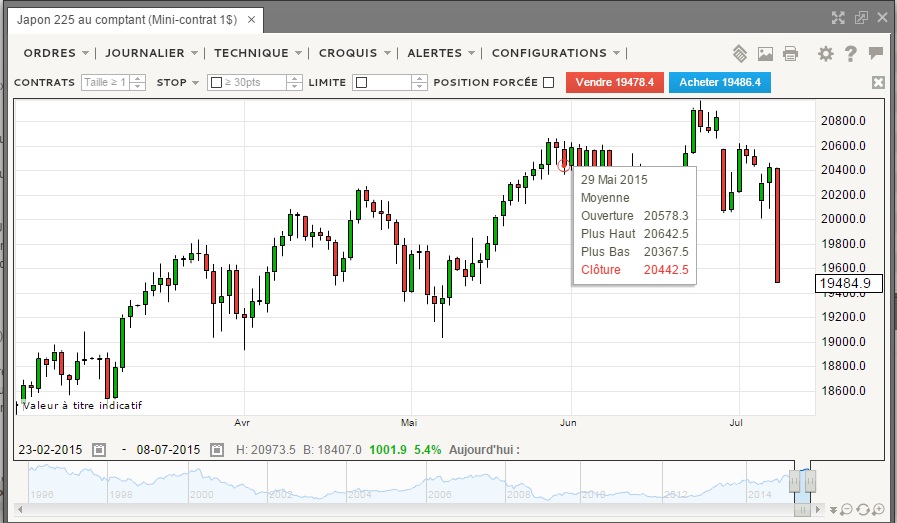The image size is (897, 523).
Task: Click the Contrats size input field
Action: point(105,83)
